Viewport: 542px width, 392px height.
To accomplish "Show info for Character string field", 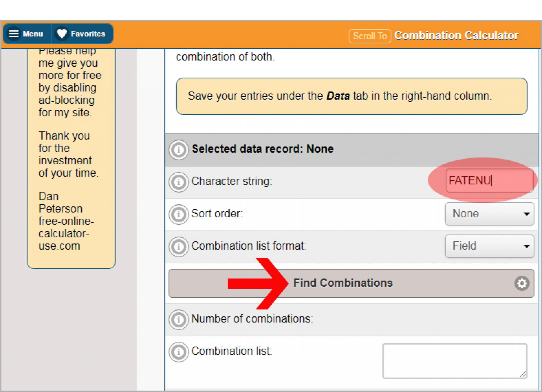I will tap(179, 182).
